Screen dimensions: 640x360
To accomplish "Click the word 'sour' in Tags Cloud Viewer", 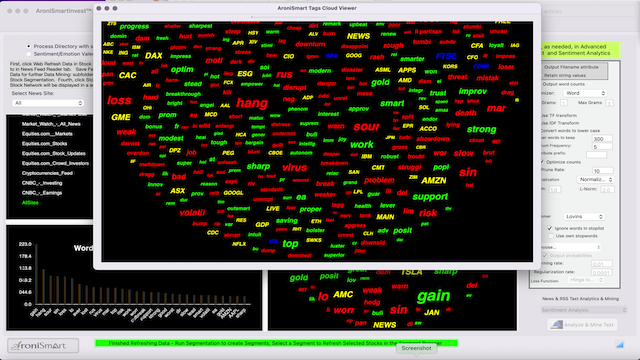I will click(x=367, y=127).
